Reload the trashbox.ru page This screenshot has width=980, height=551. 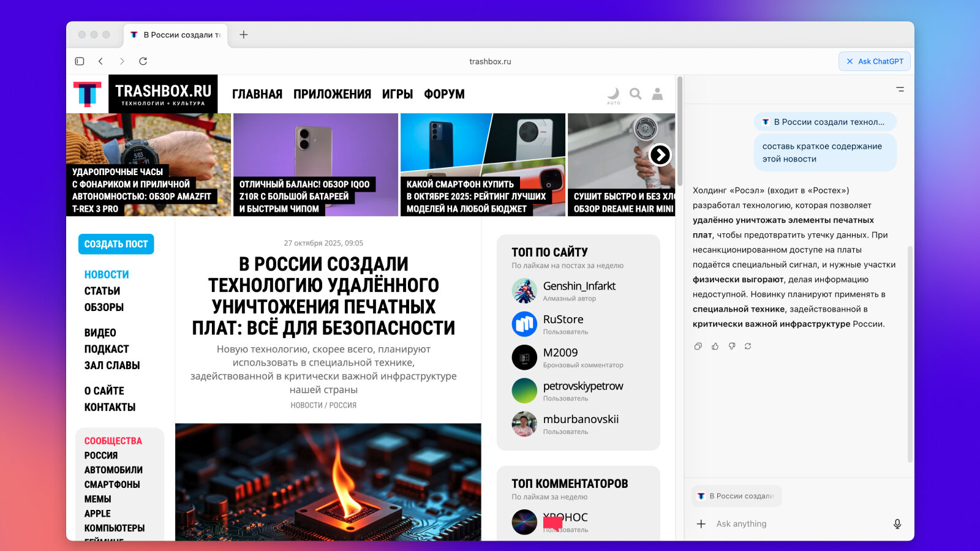tap(143, 61)
